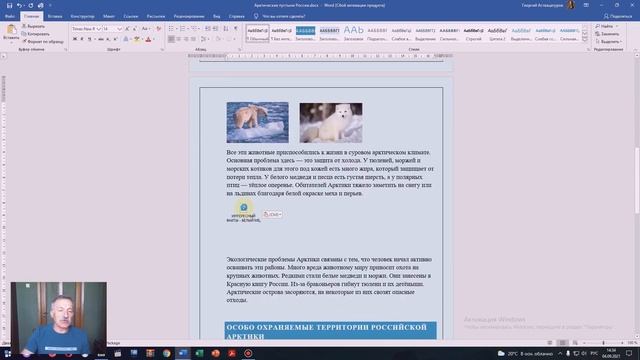The image size is (640, 360).
Task: Apply the Обычный style
Action: pos(258,33)
